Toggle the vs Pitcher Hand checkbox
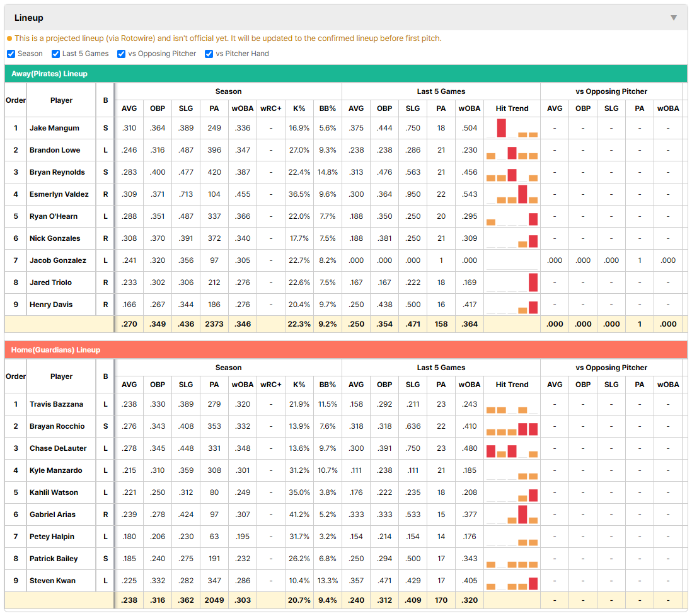This screenshot has height=616, width=692. [x=209, y=54]
